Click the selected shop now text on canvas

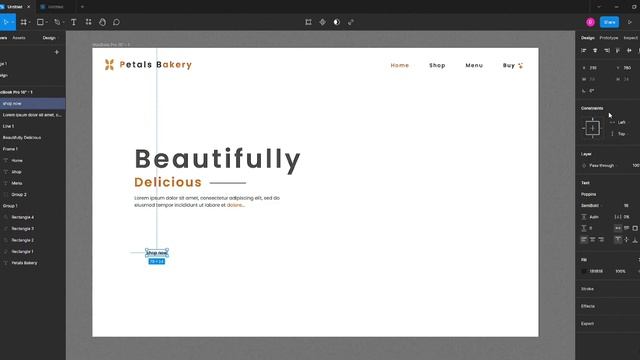[157, 253]
